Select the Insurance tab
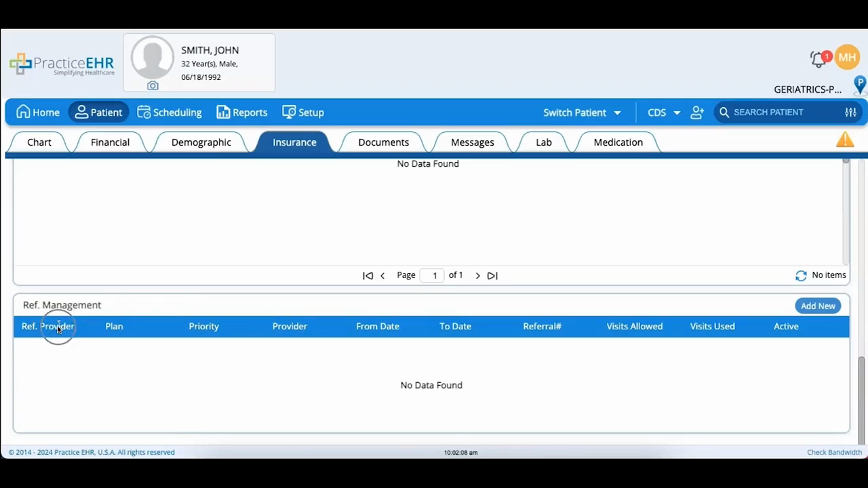Screen dimensions: 868x488 click(294, 142)
